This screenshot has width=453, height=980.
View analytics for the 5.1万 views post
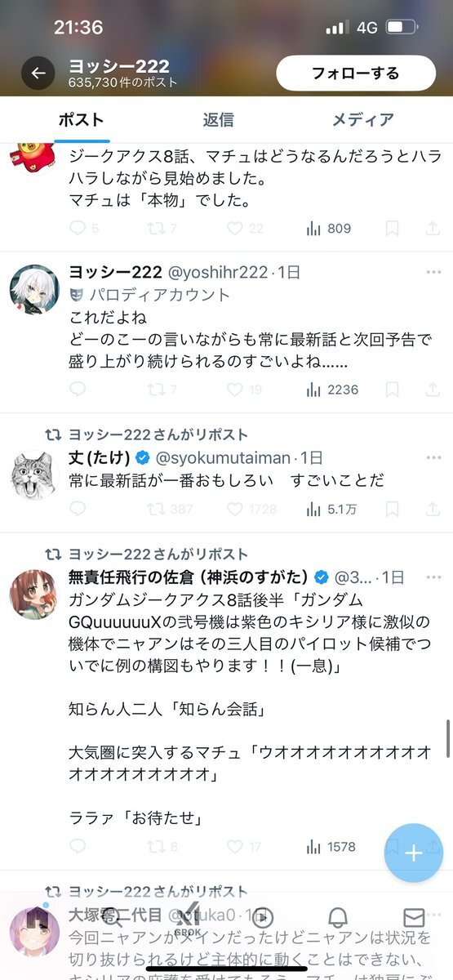[x=332, y=510]
